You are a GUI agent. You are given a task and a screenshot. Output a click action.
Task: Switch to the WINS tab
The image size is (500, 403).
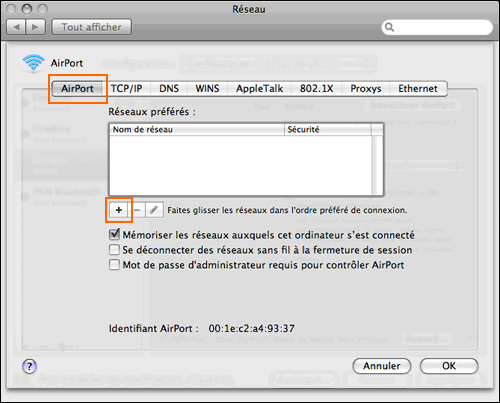(x=207, y=89)
